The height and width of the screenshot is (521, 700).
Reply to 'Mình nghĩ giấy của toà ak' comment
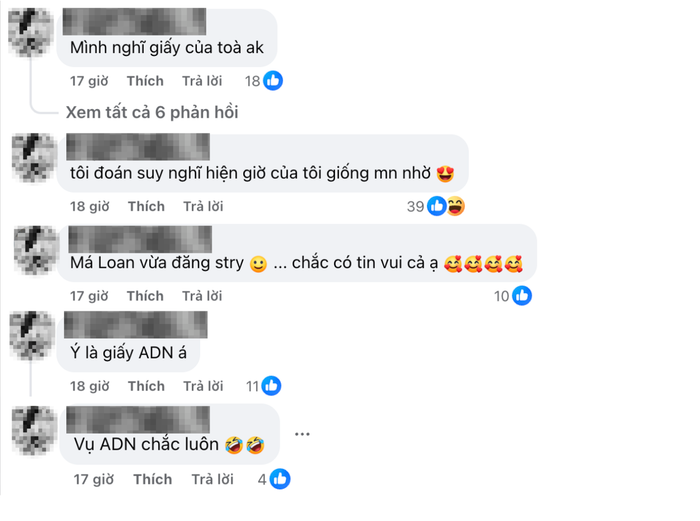(202, 81)
